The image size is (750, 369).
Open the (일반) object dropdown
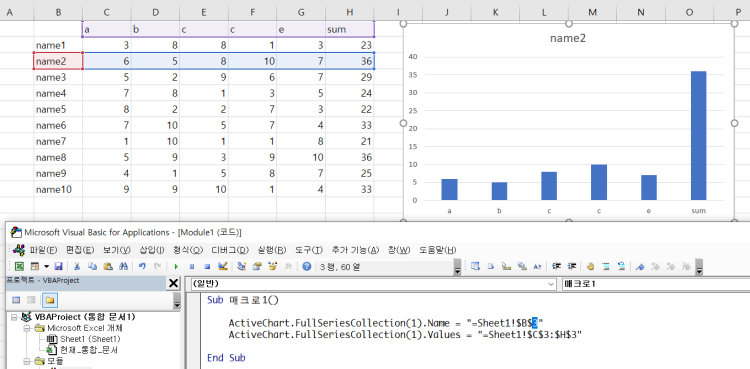point(551,284)
